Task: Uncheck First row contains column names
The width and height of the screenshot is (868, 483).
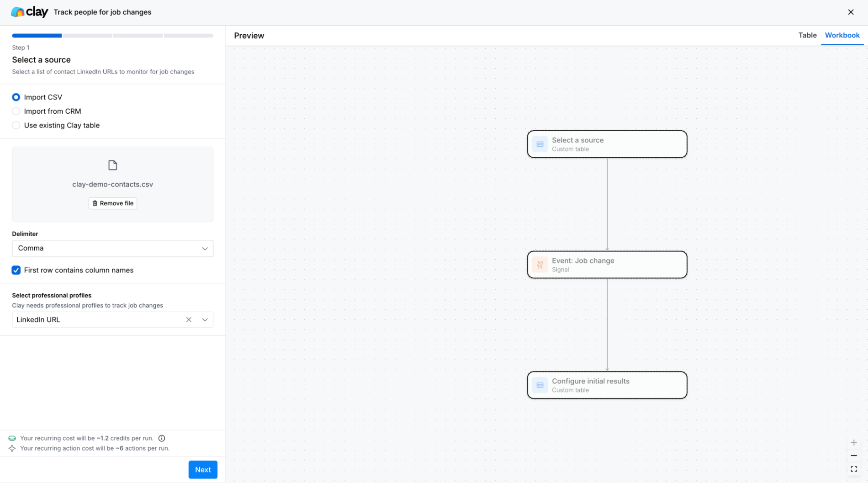Action: click(16, 270)
